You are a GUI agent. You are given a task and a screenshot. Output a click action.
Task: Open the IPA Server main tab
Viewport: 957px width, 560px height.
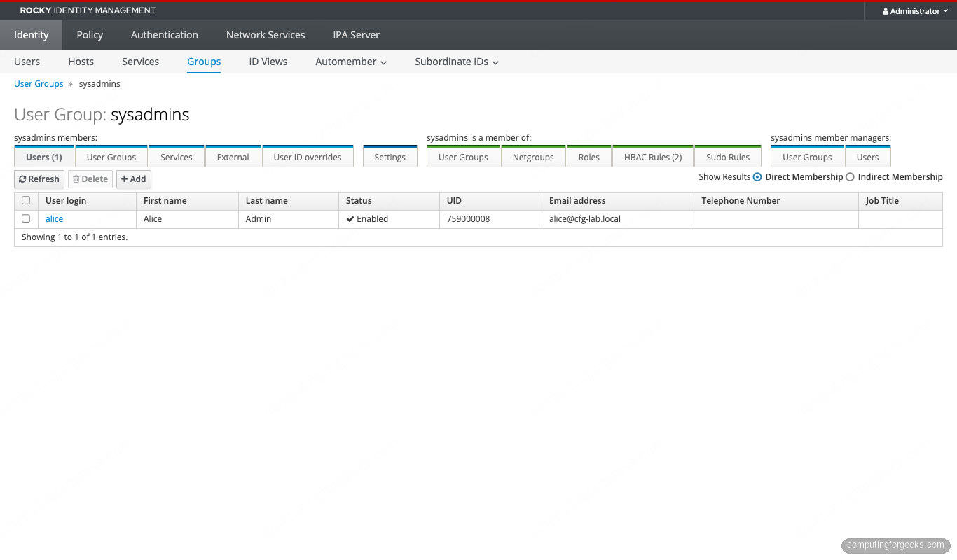coord(357,35)
